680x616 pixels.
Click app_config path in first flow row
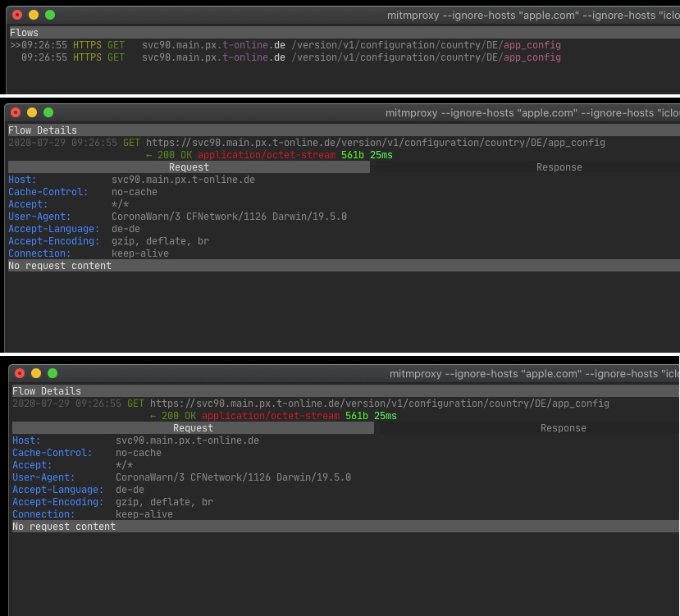click(532, 45)
